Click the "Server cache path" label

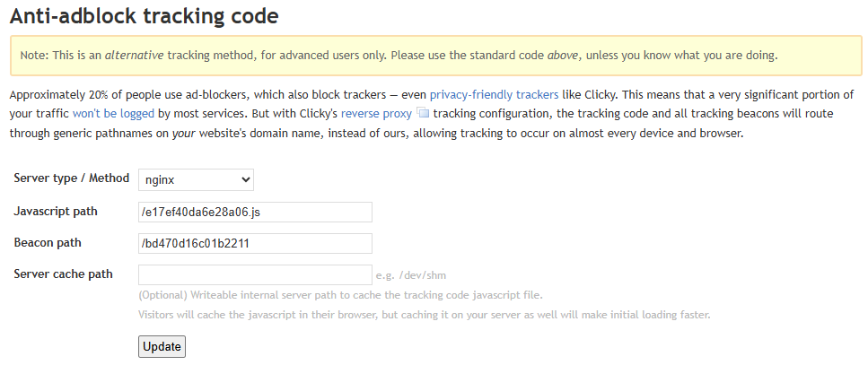tap(63, 274)
